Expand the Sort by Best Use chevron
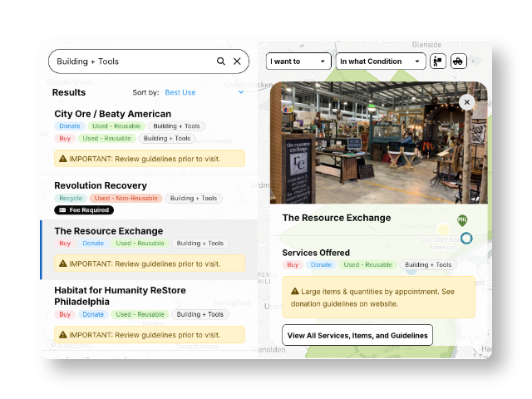The image size is (532, 399). (241, 92)
